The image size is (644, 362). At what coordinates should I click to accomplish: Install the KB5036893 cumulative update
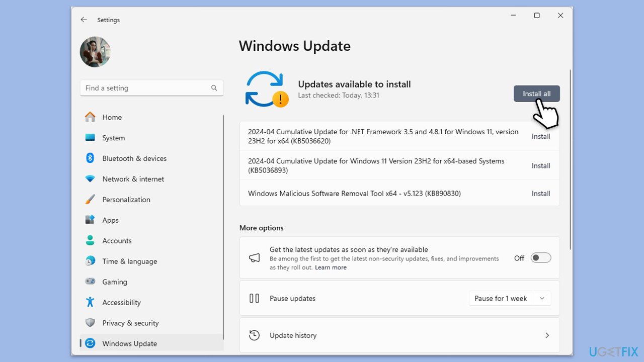(x=540, y=166)
